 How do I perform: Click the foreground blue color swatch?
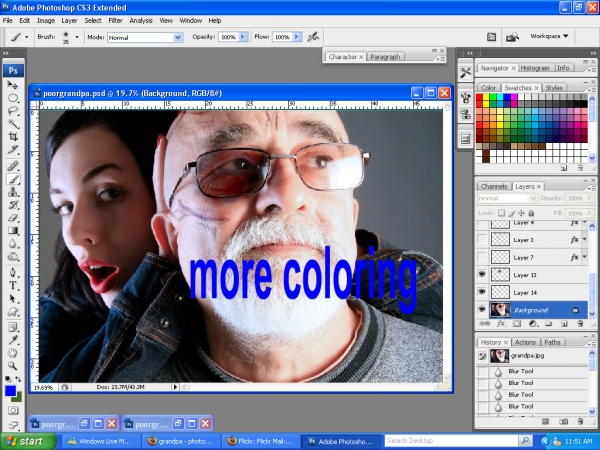coord(10,391)
